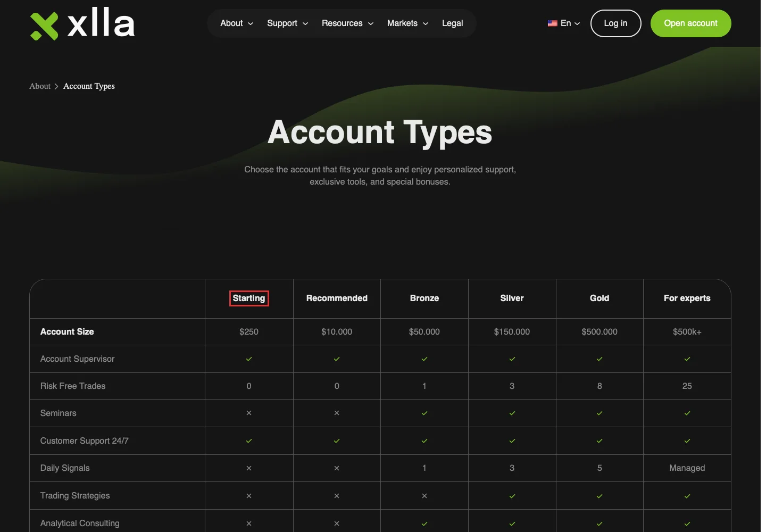Select the US flag language icon
This screenshot has width=766, height=532.
click(553, 23)
